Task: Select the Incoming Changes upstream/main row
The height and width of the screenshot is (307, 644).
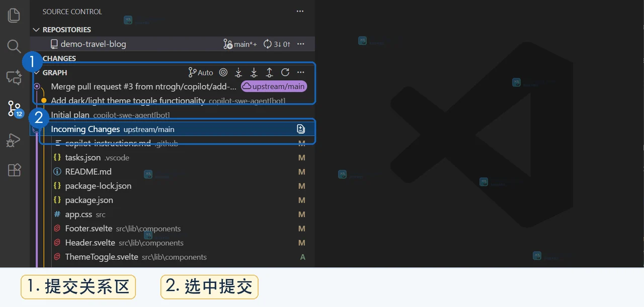Action: click(x=174, y=129)
